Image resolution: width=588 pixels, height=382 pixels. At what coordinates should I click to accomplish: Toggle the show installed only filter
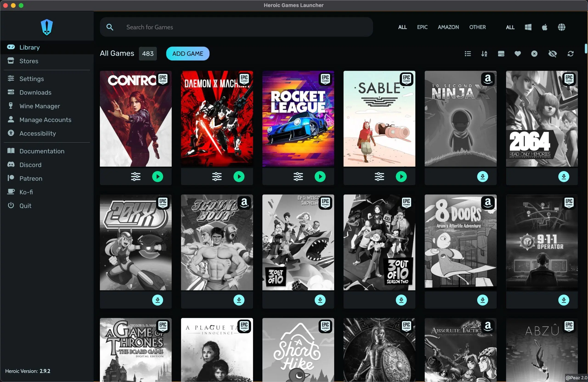tap(501, 54)
